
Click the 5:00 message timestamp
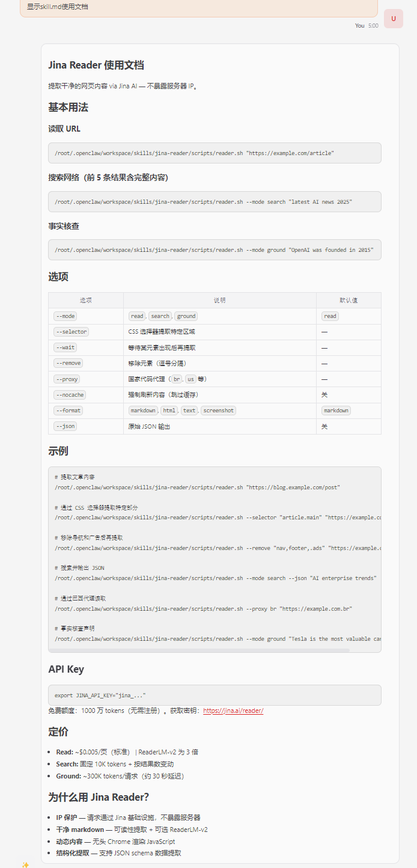[x=373, y=26]
